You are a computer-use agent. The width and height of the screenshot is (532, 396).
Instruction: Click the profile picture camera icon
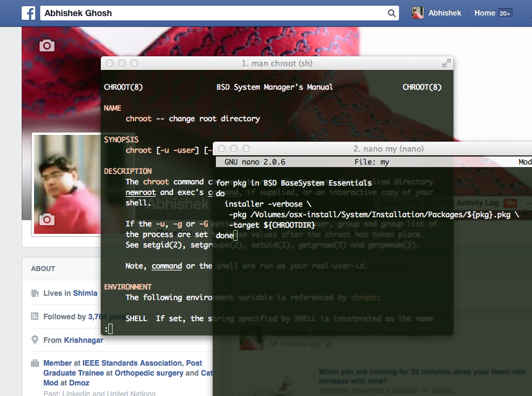pyautogui.click(x=47, y=220)
